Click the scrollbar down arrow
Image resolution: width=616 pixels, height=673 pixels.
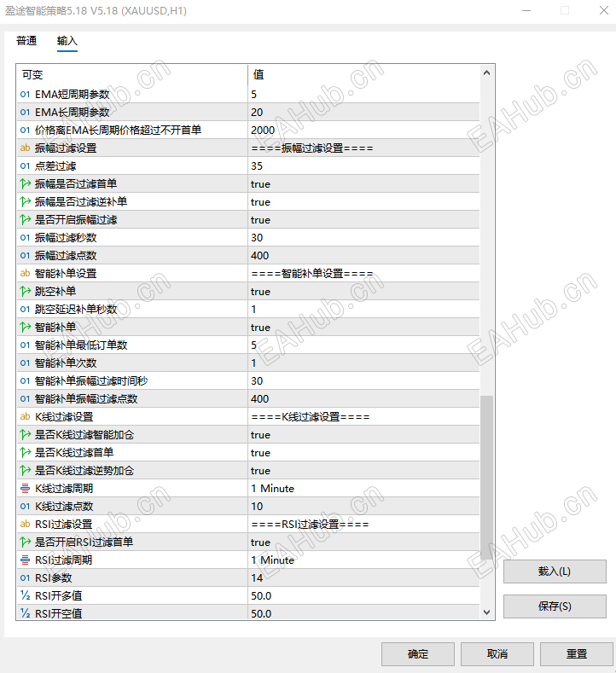(x=487, y=612)
